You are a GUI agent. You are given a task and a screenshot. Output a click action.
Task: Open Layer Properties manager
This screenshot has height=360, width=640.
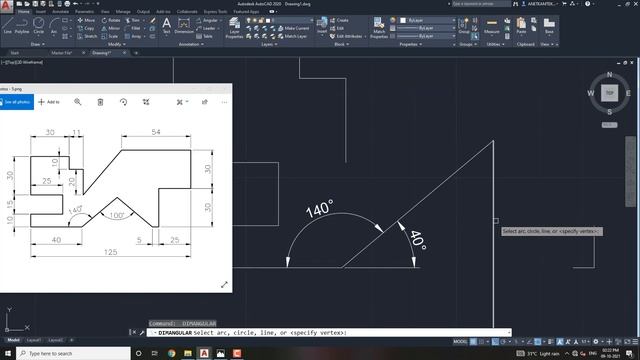[x=234, y=28]
